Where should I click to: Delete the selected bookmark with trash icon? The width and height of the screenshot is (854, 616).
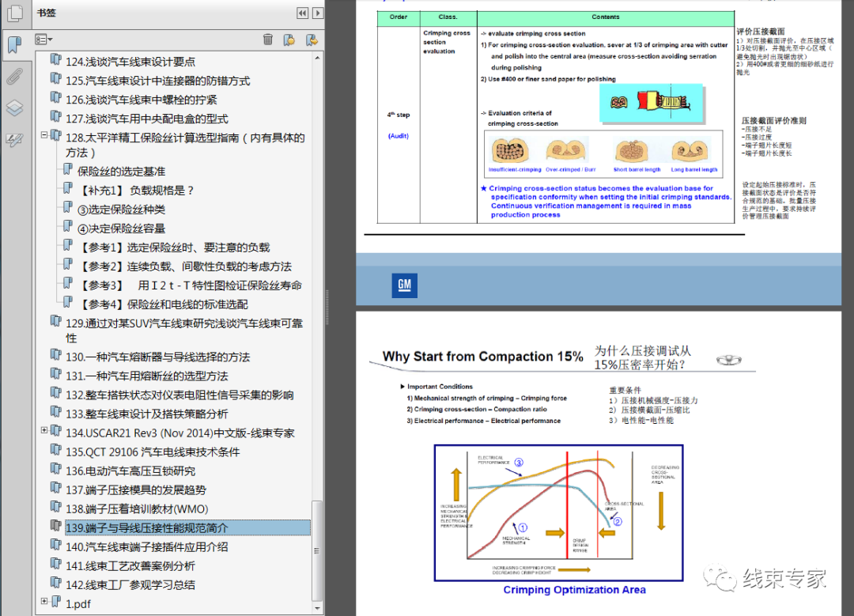tap(267, 39)
